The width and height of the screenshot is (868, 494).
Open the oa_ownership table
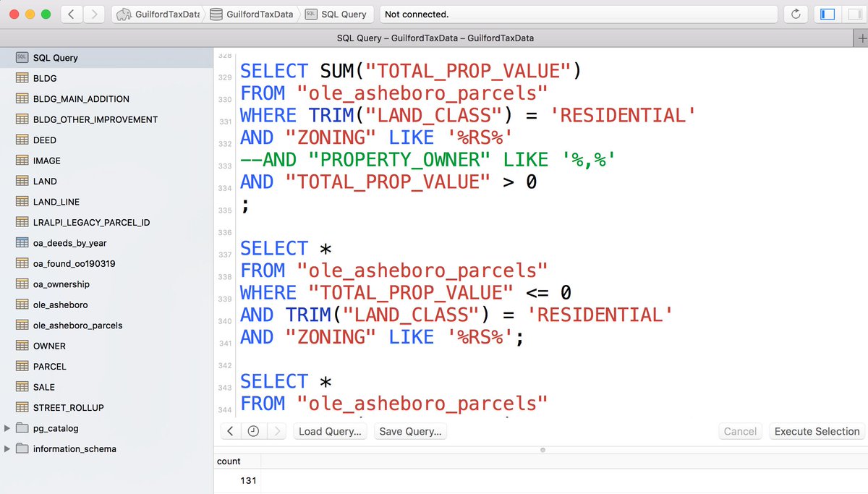pos(106,284)
